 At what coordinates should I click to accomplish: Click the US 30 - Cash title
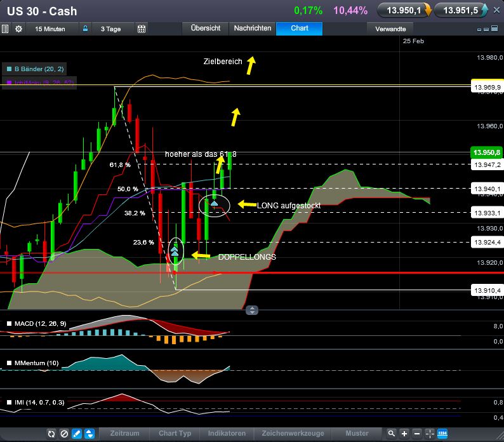click(x=42, y=11)
